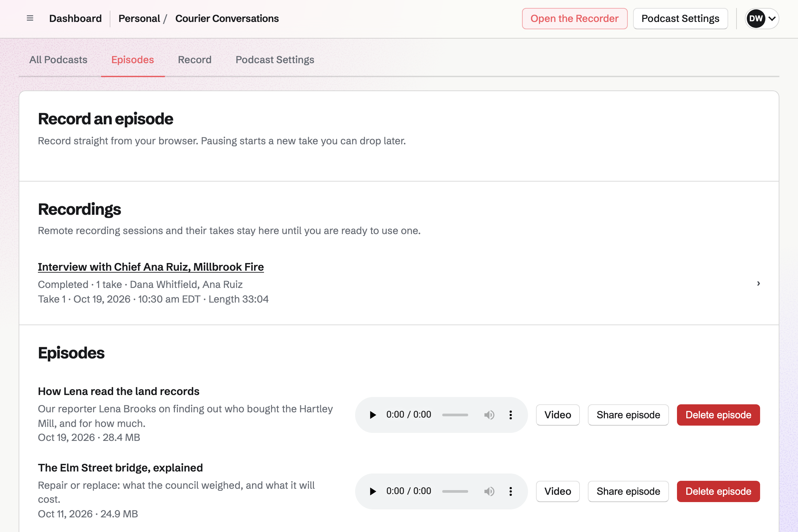Delete the Elm Street bridge episode

(x=718, y=491)
